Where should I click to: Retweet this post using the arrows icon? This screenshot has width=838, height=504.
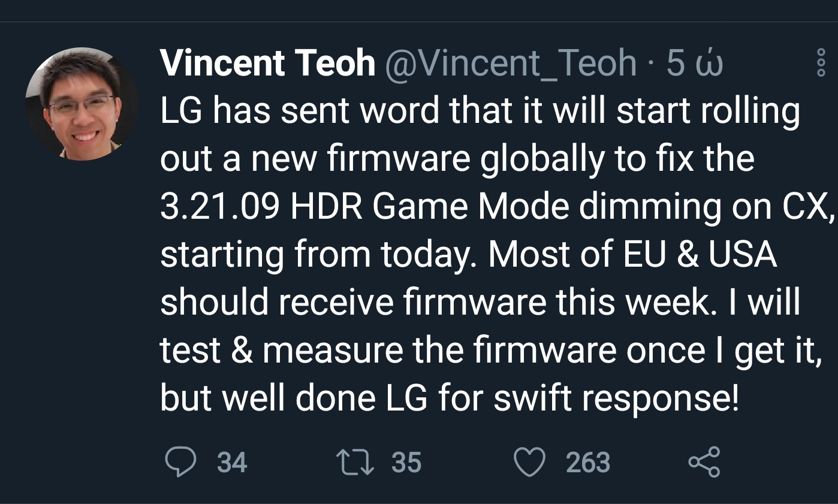coord(355,462)
